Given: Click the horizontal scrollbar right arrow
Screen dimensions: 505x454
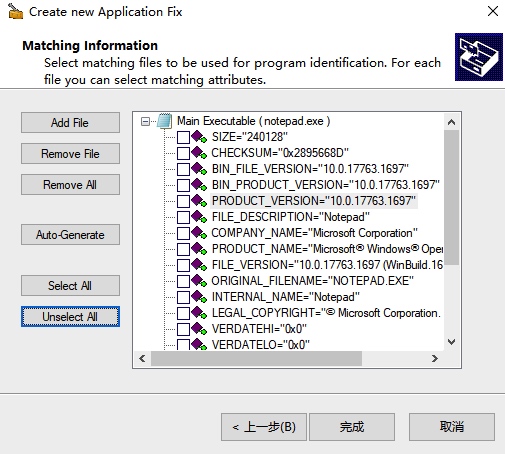Looking at the screenshot, I should click(x=435, y=359).
